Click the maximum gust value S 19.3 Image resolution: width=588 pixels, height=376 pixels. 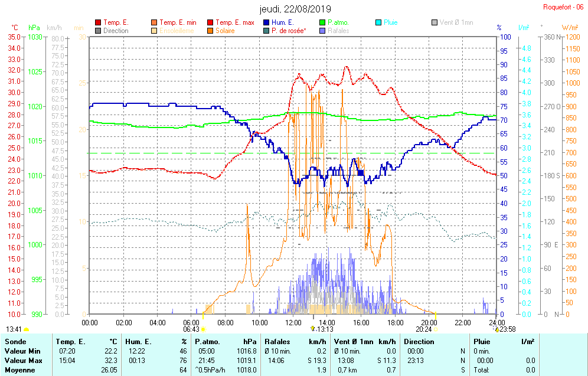317,361
